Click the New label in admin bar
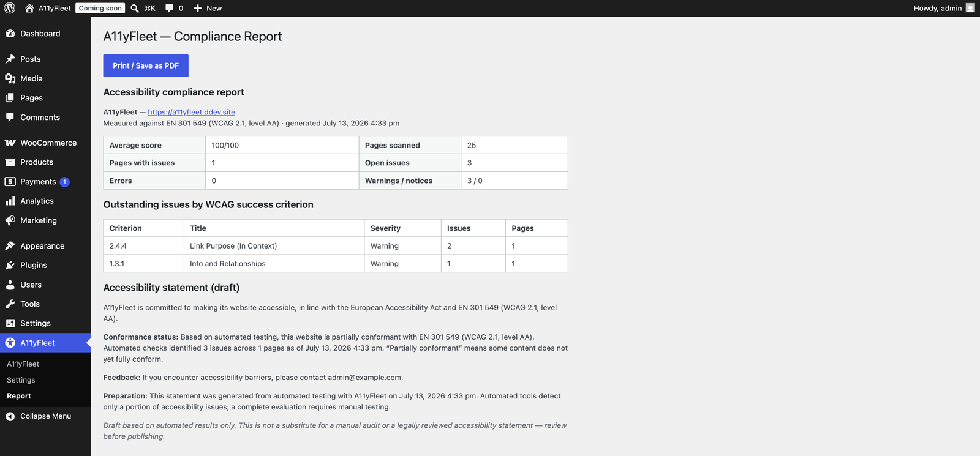This screenshot has width=980, height=456. point(214,8)
